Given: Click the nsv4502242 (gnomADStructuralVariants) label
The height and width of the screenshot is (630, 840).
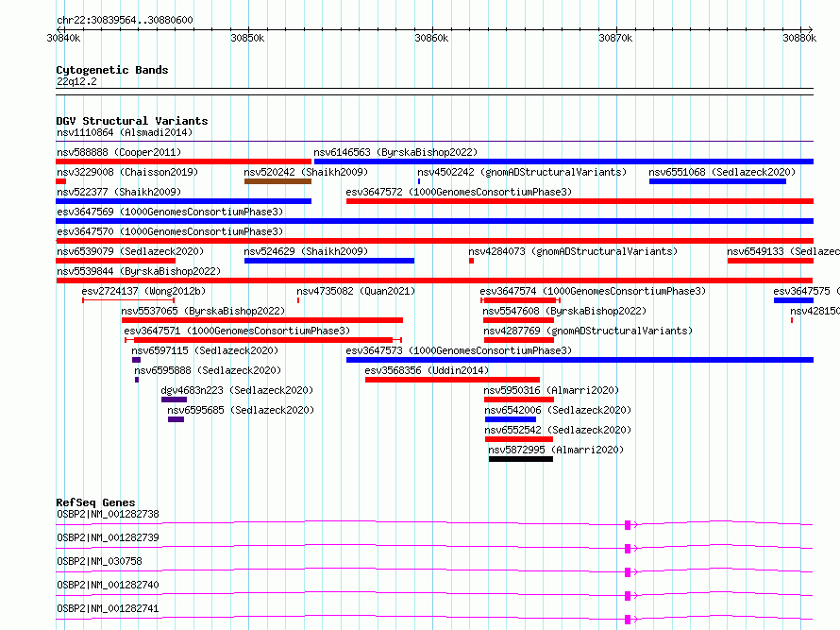Looking at the screenshot, I should coord(522,172).
